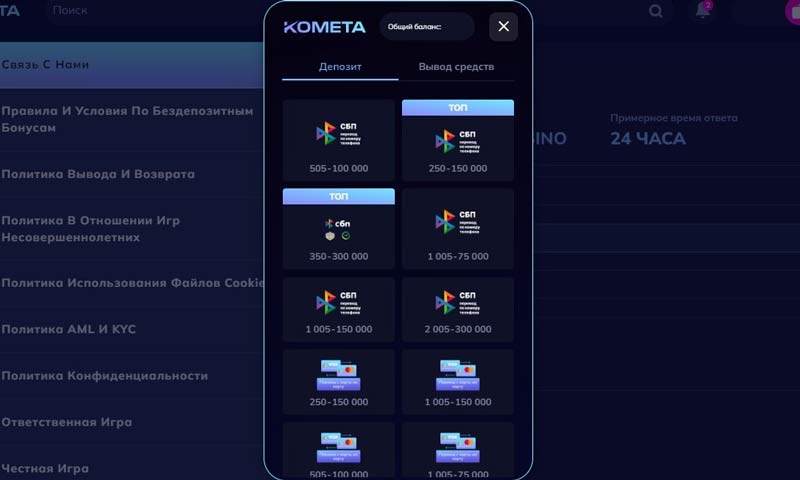
Task: Select card transfer option 250-150 000
Action: (338, 382)
